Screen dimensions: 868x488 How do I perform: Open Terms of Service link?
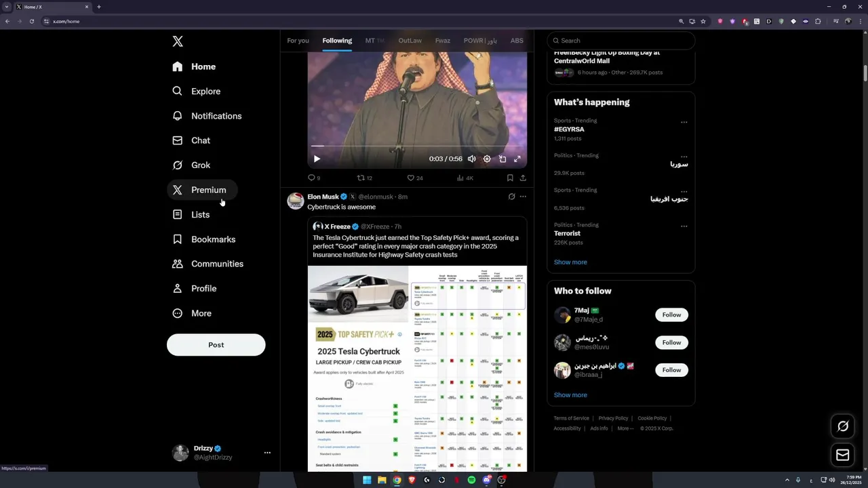click(x=571, y=418)
